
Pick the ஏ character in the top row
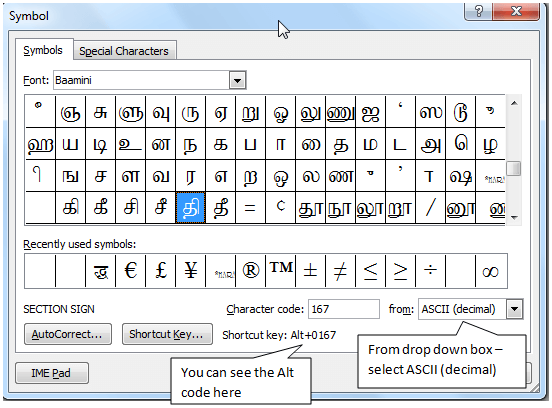point(220,112)
